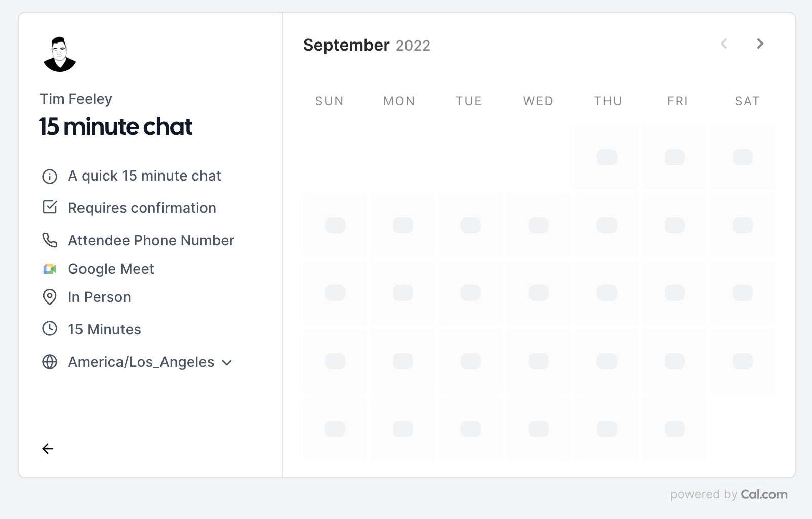Click the Cal.com powered by link

pos(729,494)
